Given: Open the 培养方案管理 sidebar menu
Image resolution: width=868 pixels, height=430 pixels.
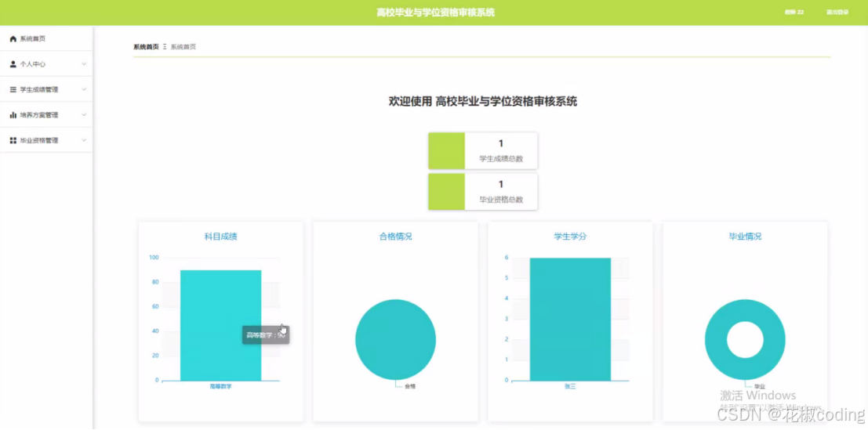Looking at the screenshot, I should point(46,115).
